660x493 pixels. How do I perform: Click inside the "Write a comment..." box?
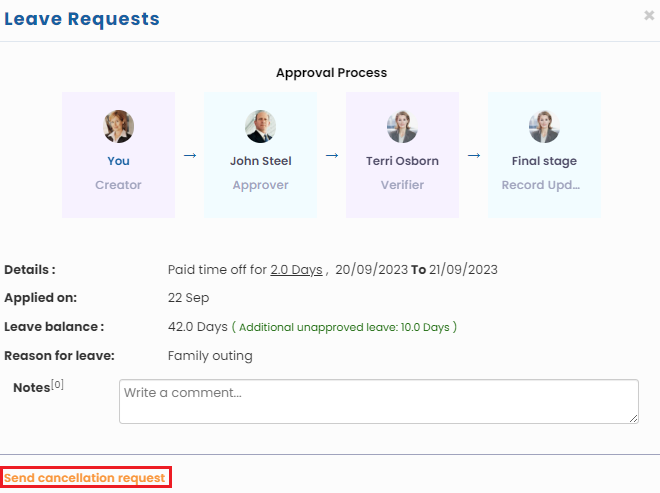(x=378, y=401)
